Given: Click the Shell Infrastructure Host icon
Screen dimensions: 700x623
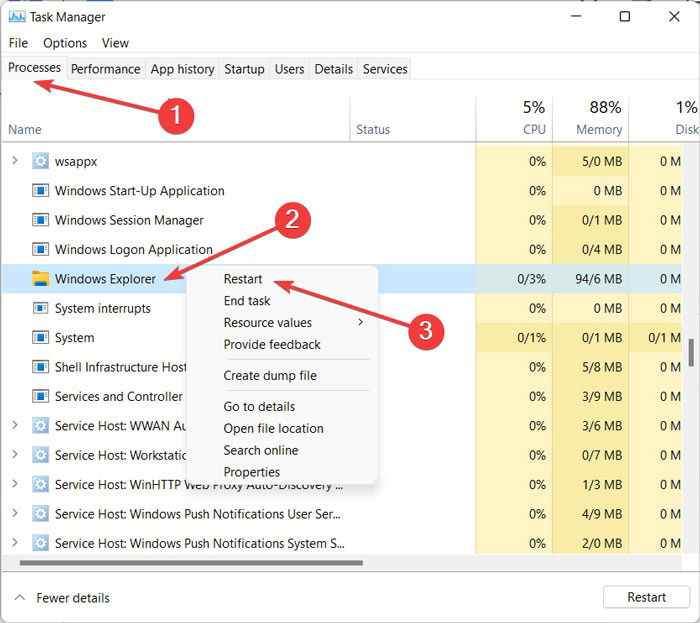Looking at the screenshot, I should pyautogui.click(x=40, y=367).
